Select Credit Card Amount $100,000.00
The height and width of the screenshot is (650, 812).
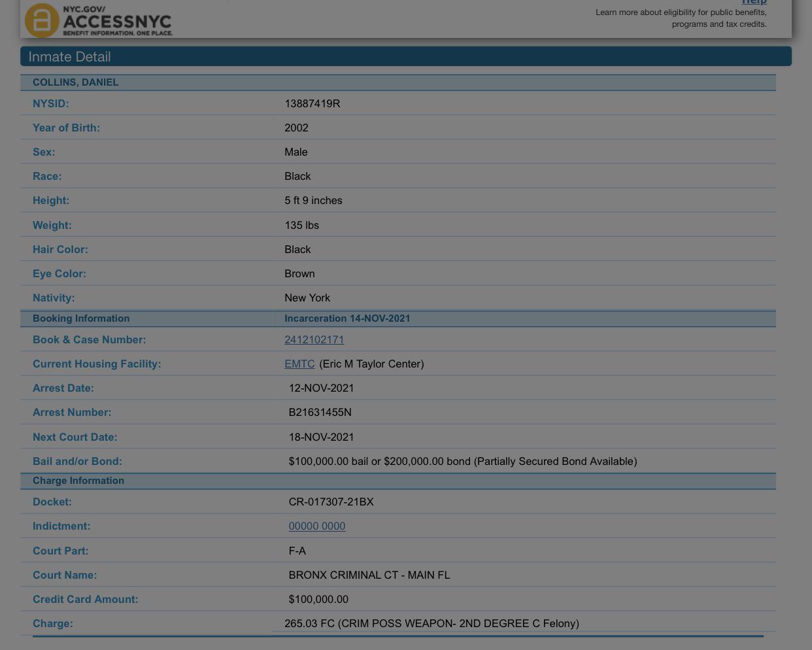click(318, 599)
